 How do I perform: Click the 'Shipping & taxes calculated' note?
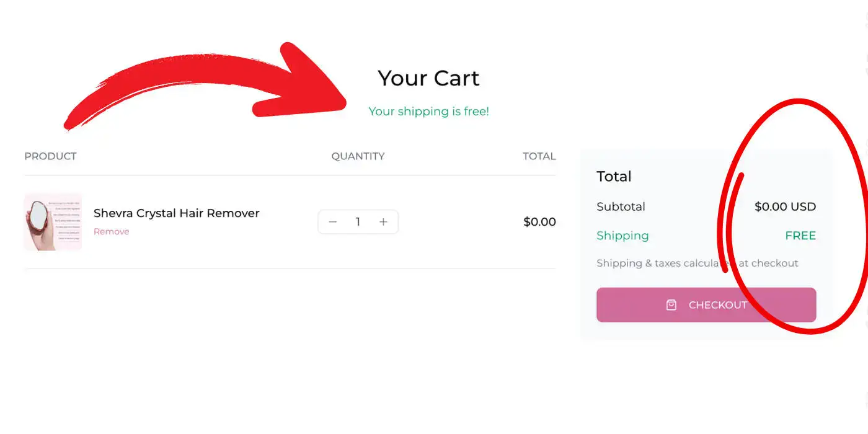point(697,263)
